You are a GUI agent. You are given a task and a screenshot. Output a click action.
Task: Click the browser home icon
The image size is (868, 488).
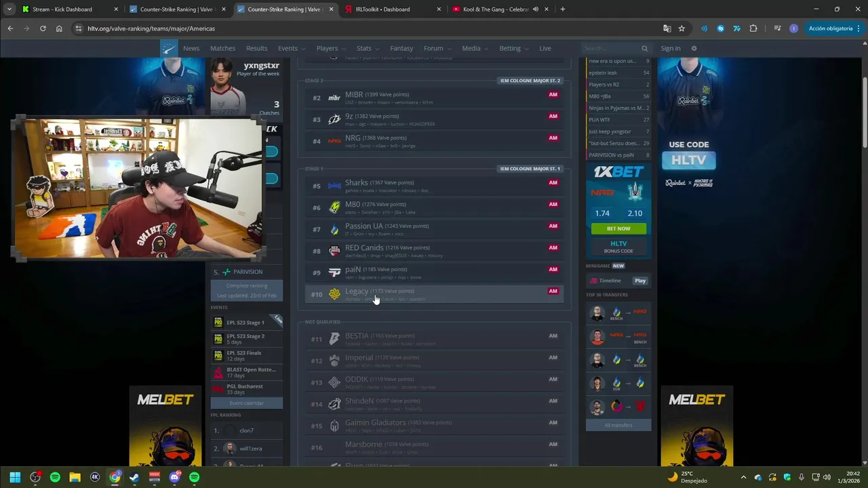[59, 28]
